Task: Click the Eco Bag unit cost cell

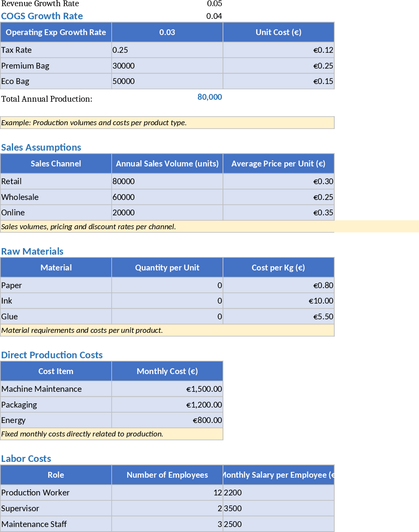Action: [x=278, y=81]
